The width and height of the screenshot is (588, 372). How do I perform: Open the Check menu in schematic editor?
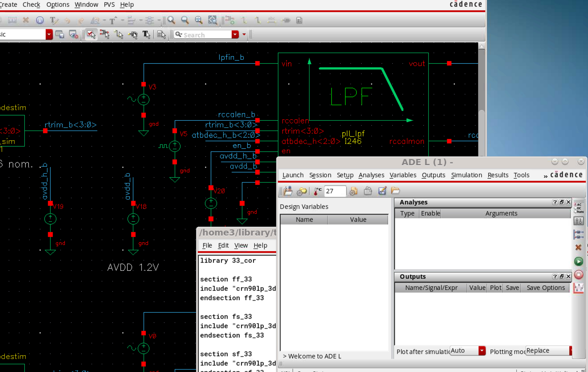(x=31, y=5)
